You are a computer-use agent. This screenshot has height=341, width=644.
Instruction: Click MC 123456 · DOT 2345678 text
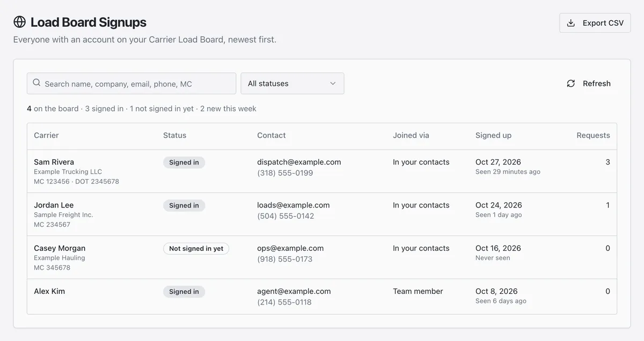tap(76, 182)
